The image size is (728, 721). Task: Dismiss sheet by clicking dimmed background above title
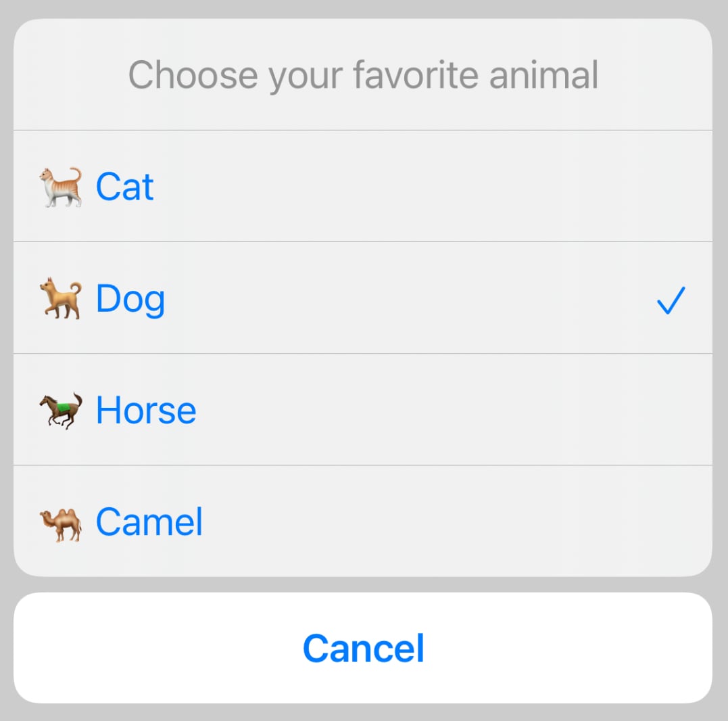[363, 8]
